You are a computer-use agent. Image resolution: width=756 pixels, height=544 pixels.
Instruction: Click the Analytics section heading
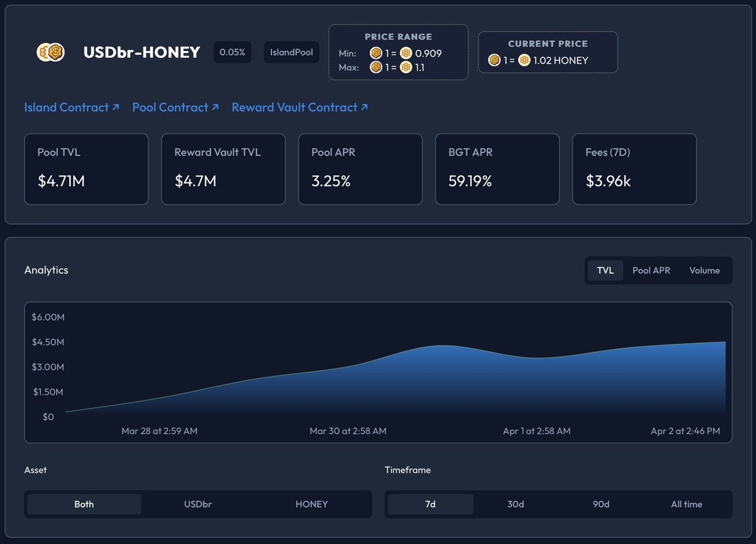click(x=46, y=270)
